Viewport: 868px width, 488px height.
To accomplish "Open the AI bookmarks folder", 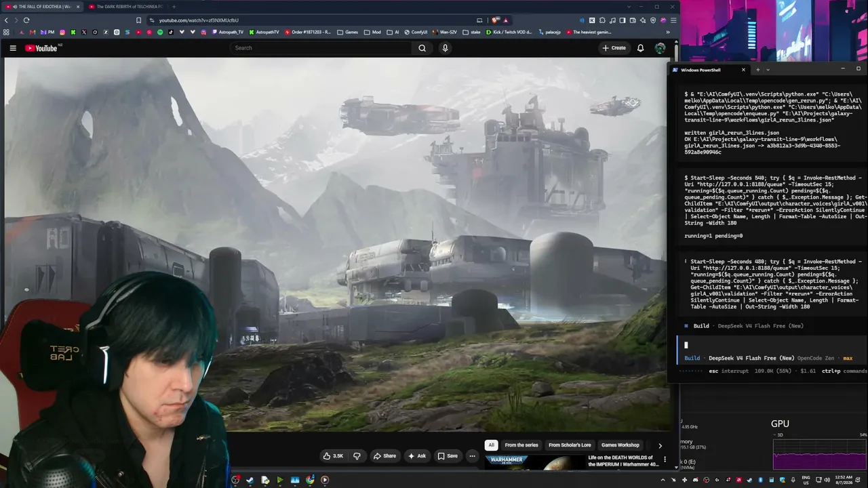I will [x=393, y=32].
